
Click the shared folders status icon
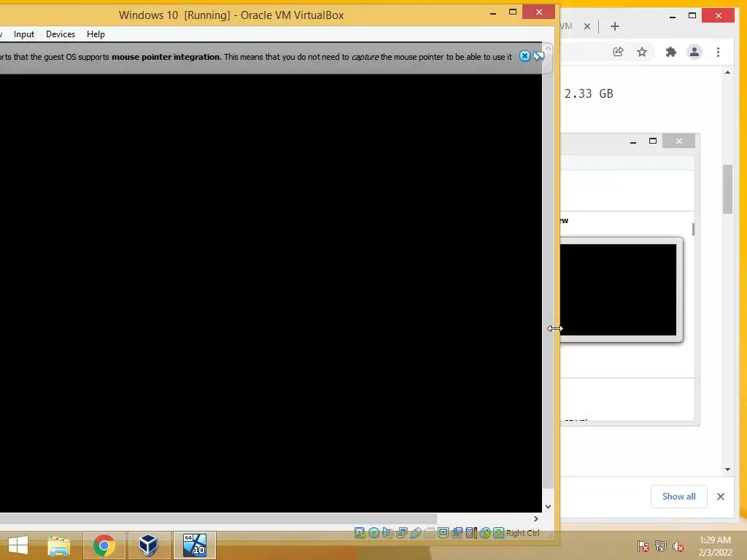point(429,533)
